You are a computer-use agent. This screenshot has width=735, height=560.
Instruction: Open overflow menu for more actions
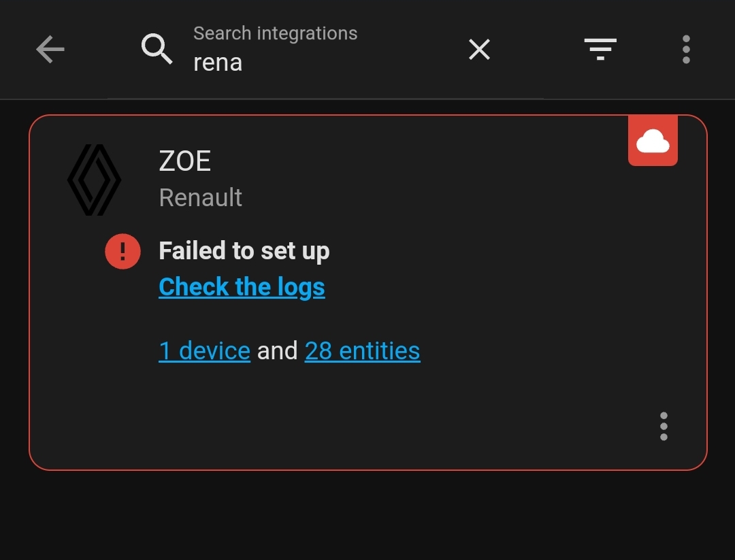[x=686, y=49]
